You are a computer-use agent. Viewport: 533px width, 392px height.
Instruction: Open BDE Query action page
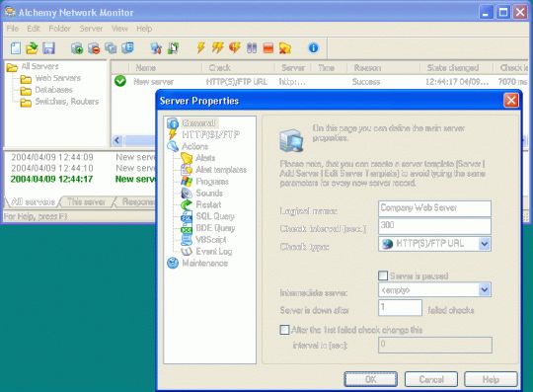click(215, 228)
